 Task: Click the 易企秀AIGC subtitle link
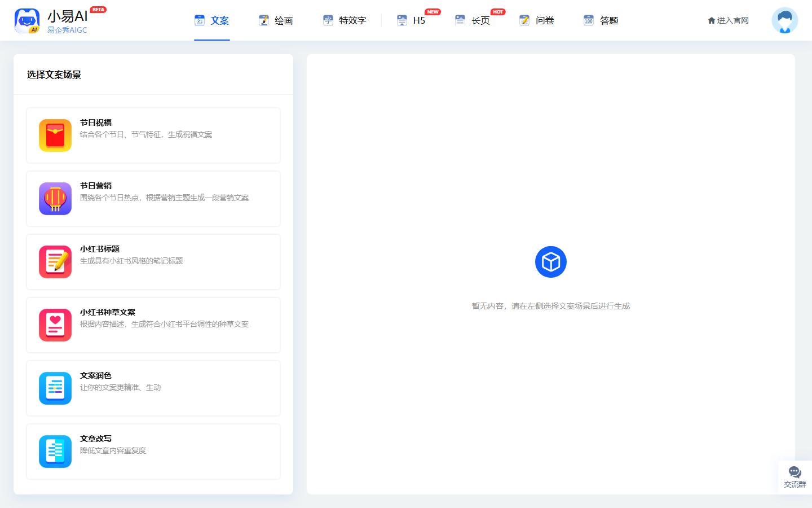pos(67,30)
